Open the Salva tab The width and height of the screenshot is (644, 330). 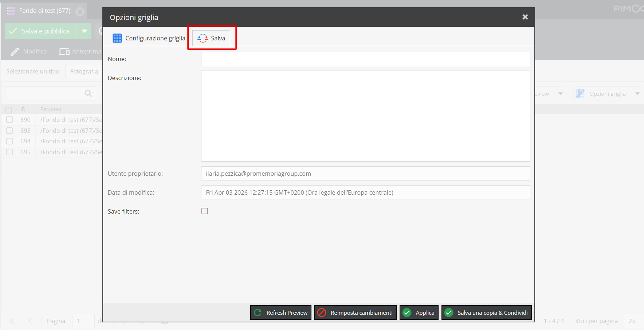point(212,38)
